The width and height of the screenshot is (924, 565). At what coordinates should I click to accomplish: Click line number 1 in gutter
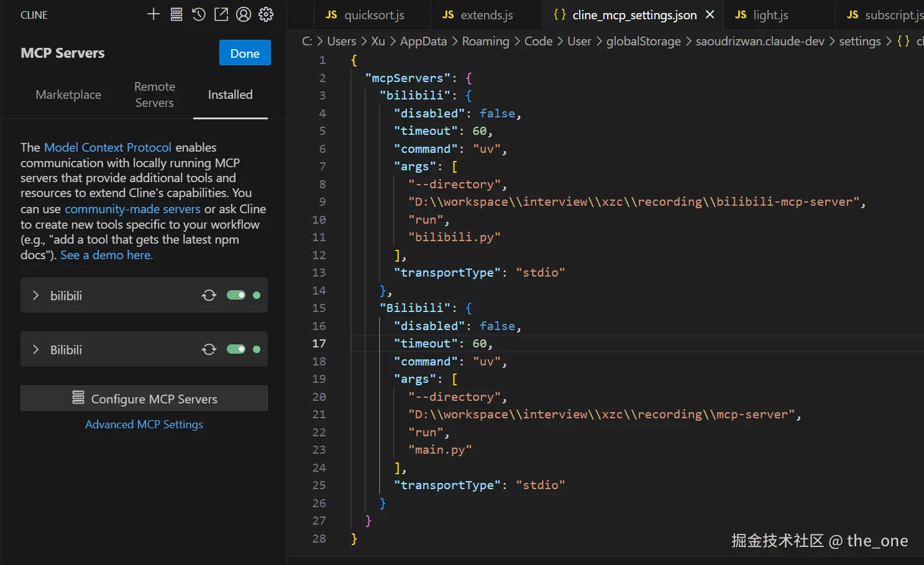click(x=322, y=60)
